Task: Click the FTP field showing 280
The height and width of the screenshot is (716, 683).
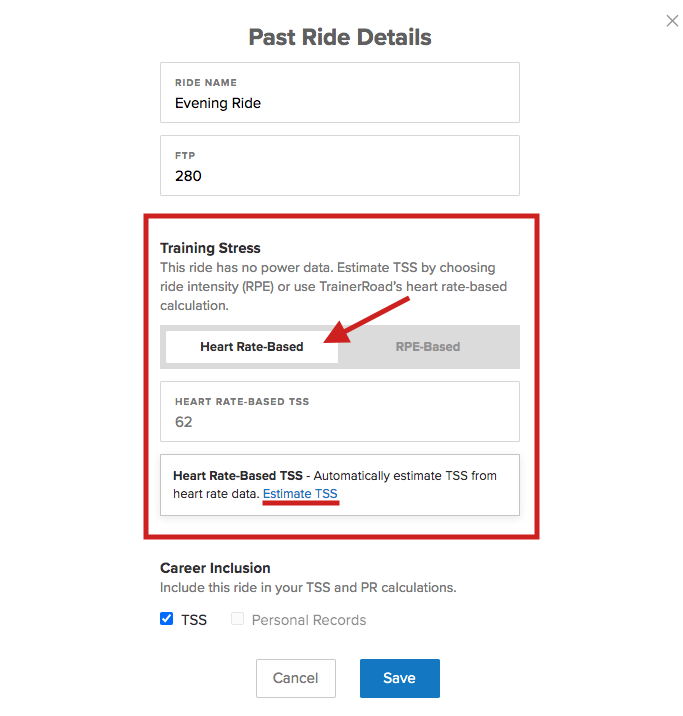Action: [340, 165]
